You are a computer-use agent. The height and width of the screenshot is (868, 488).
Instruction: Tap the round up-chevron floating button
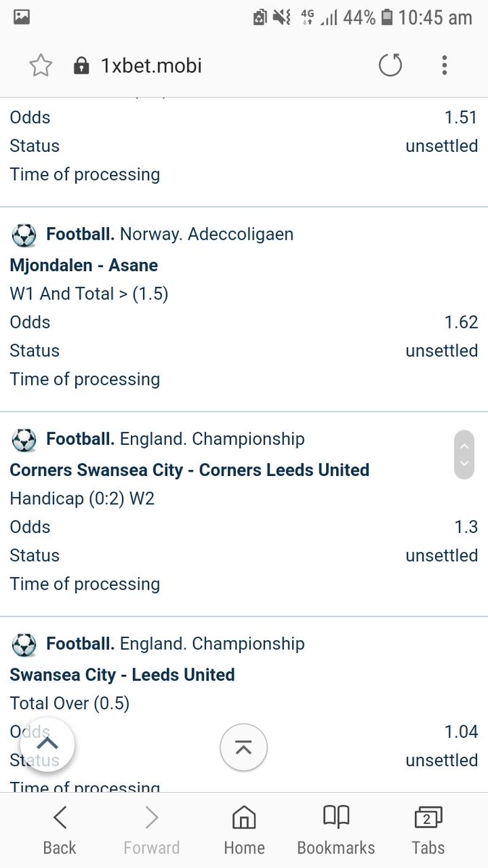tap(47, 744)
